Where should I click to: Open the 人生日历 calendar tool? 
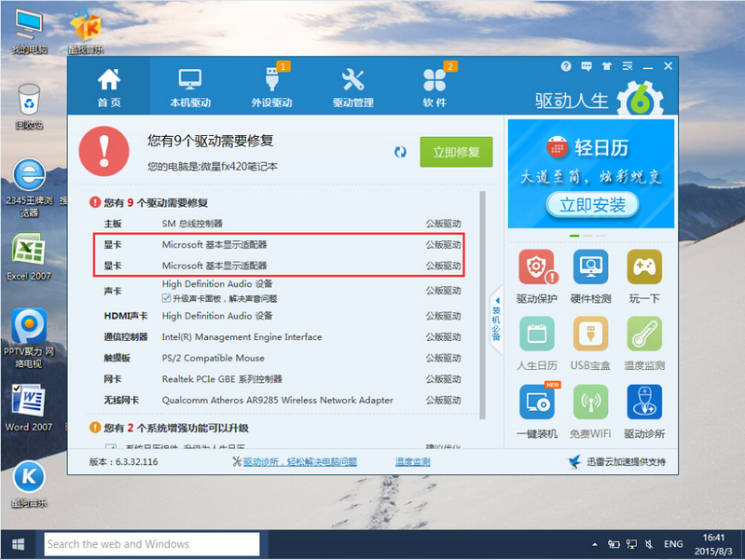537,344
